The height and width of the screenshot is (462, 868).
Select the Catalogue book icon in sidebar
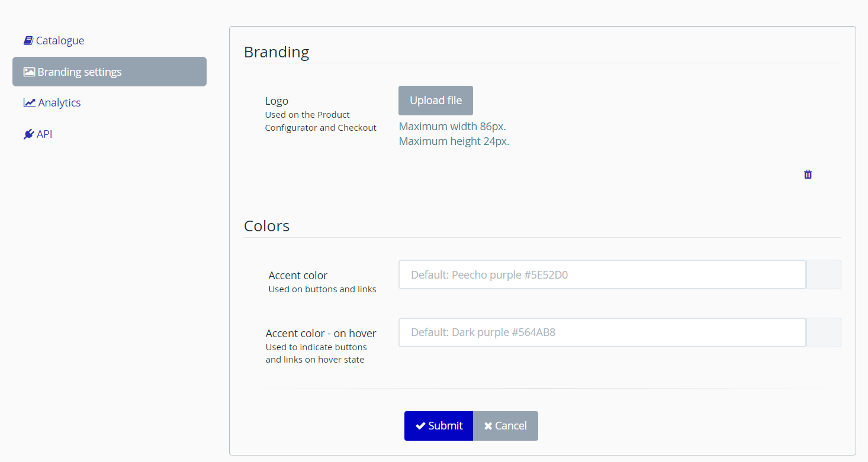(x=28, y=40)
